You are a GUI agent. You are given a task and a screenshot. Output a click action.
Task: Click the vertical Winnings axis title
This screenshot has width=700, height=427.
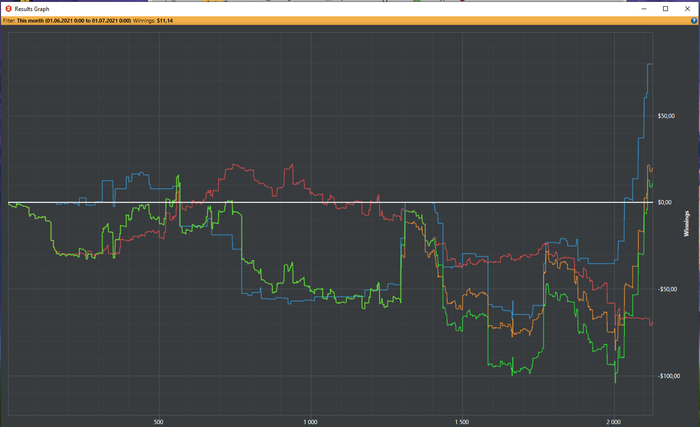[687, 223]
